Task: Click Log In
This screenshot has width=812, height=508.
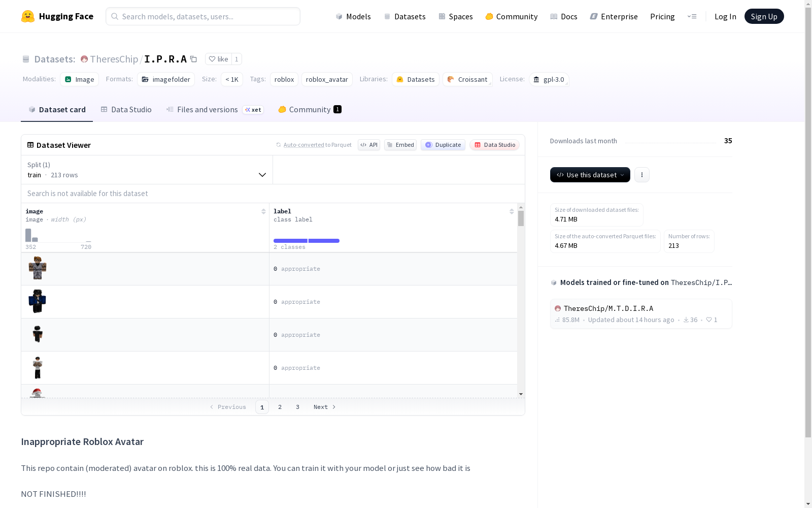Action: (725, 16)
